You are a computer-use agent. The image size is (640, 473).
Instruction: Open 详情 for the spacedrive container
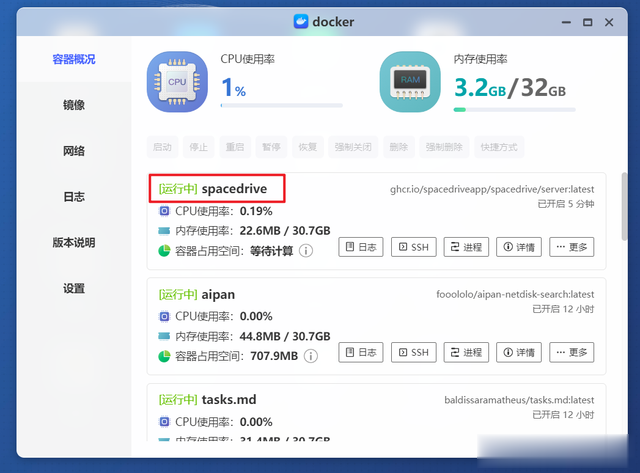[x=519, y=247]
